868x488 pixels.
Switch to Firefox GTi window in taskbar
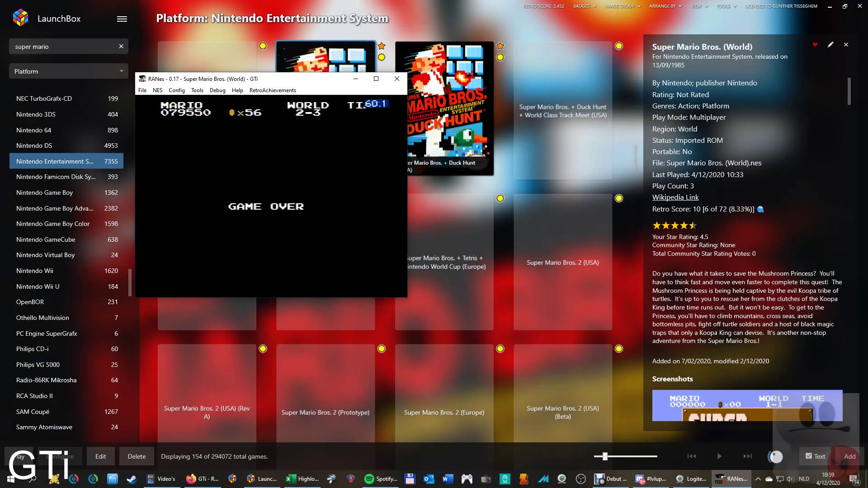203,479
